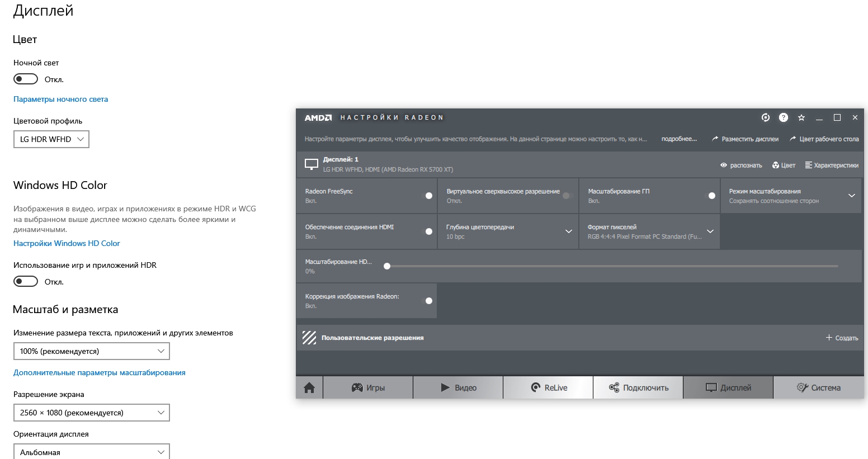Switch to the Видео tab
Screen dimensions: 868x459
[x=458, y=387]
